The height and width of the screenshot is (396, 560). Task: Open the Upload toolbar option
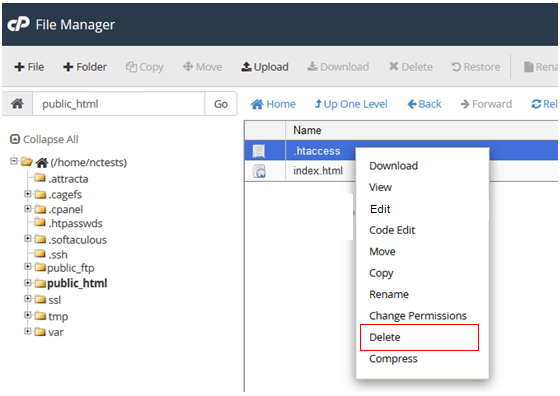265,67
